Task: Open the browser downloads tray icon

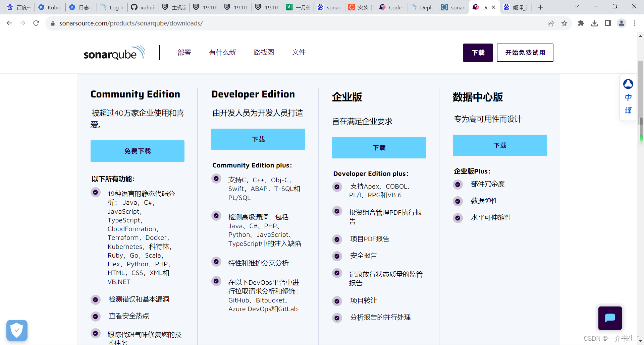Action: [x=595, y=23]
